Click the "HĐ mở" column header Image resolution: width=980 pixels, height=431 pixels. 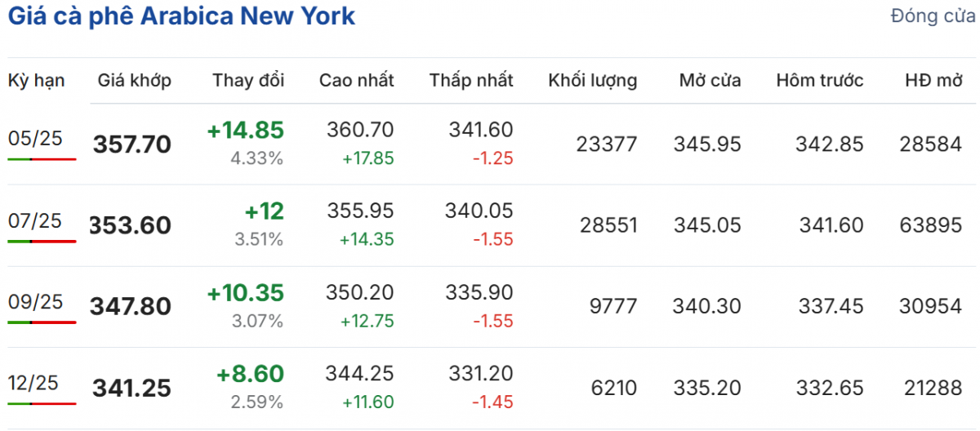933,80
